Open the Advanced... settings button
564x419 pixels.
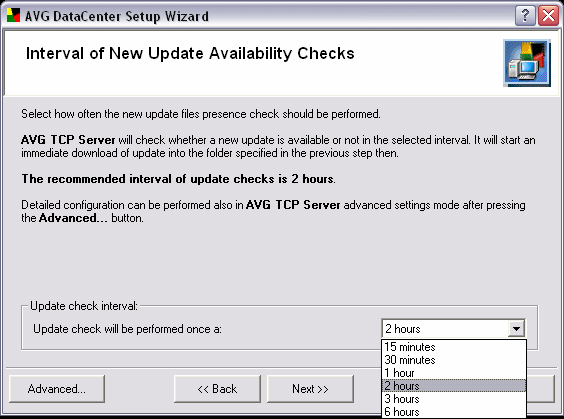coord(57,389)
